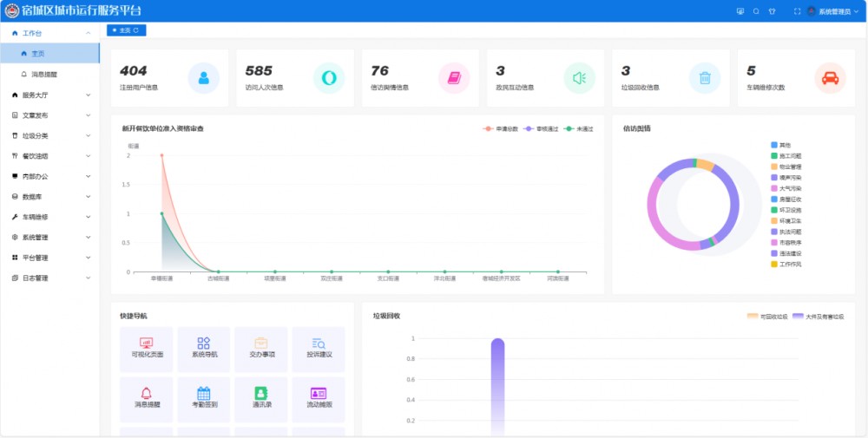
Task: Click the 大气污染 legend color square
Action: point(774,188)
